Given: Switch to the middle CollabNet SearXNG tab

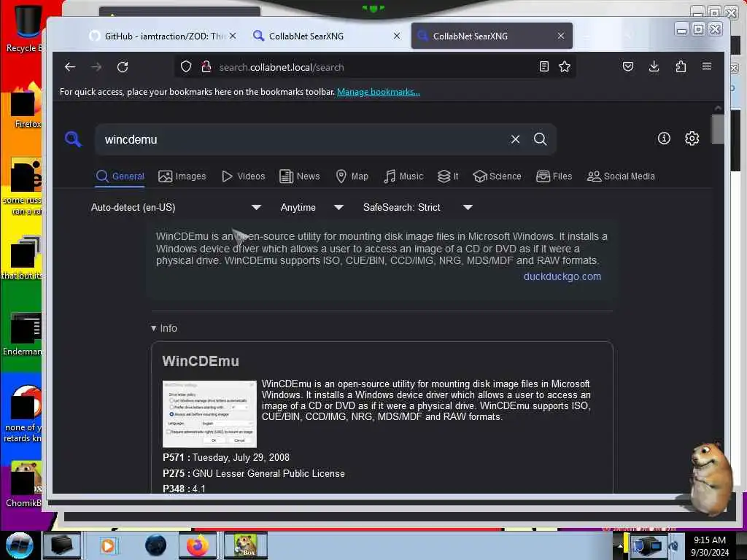Looking at the screenshot, I should tap(326, 36).
